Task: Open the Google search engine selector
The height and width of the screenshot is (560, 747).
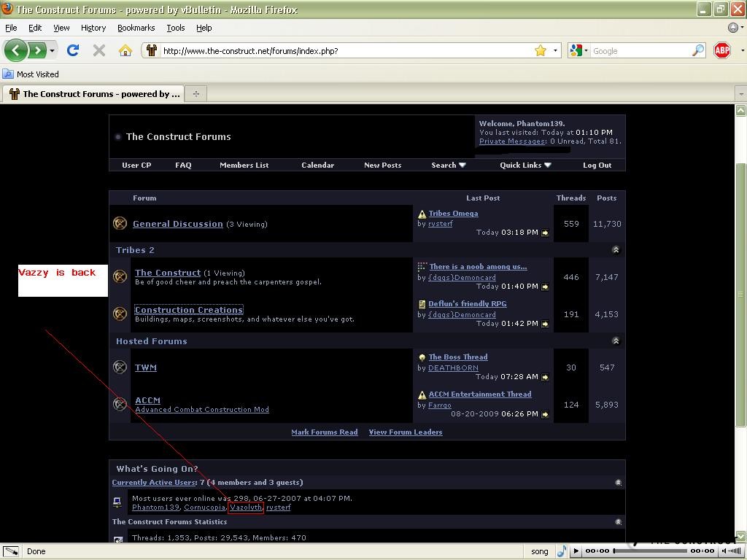Action: pos(578,50)
